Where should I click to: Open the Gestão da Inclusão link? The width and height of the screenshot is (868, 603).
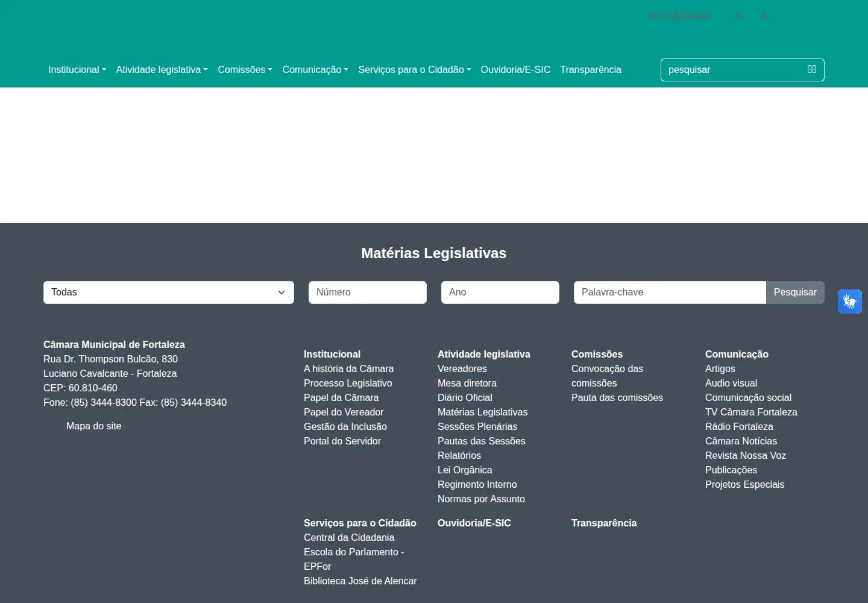click(x=345, y=426)
